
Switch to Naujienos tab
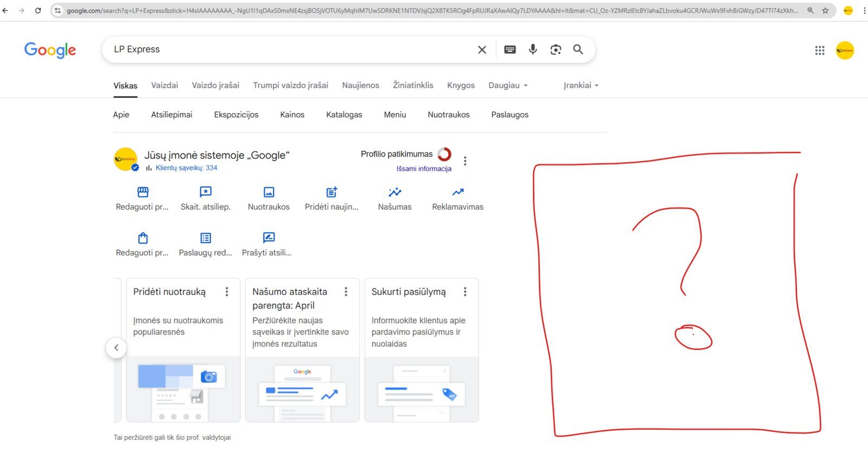[x=361, y=85]
